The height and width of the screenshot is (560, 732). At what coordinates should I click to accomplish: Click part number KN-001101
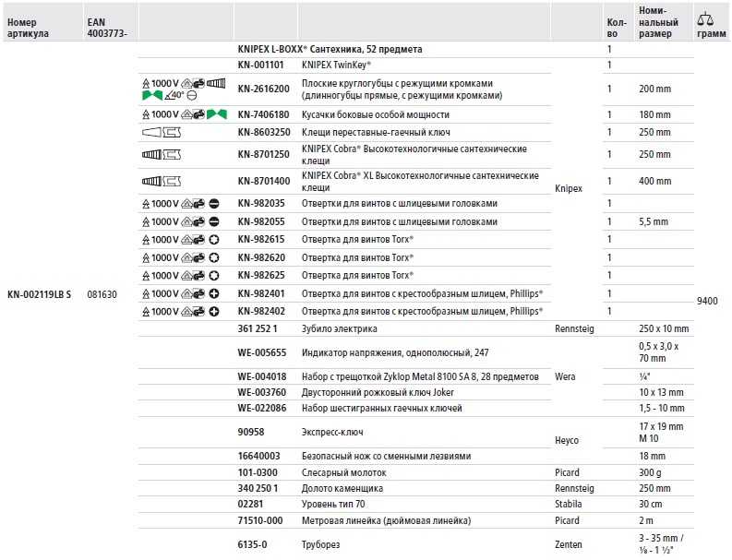260,65
